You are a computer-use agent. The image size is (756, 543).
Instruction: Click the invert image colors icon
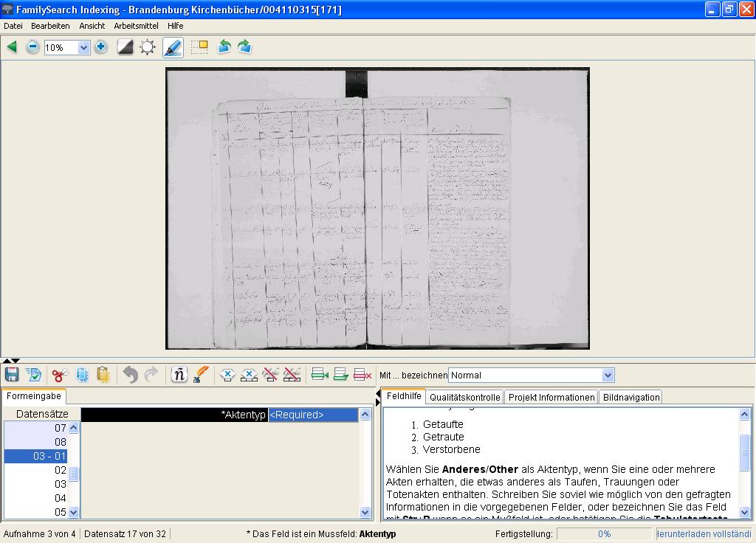click(x=126, y=47)
